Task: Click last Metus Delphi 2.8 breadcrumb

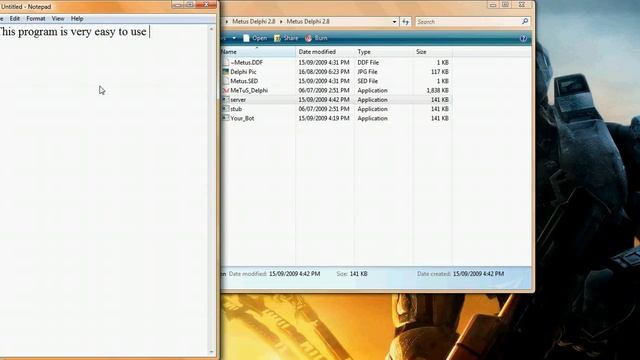Action: (x=308, y=22)
